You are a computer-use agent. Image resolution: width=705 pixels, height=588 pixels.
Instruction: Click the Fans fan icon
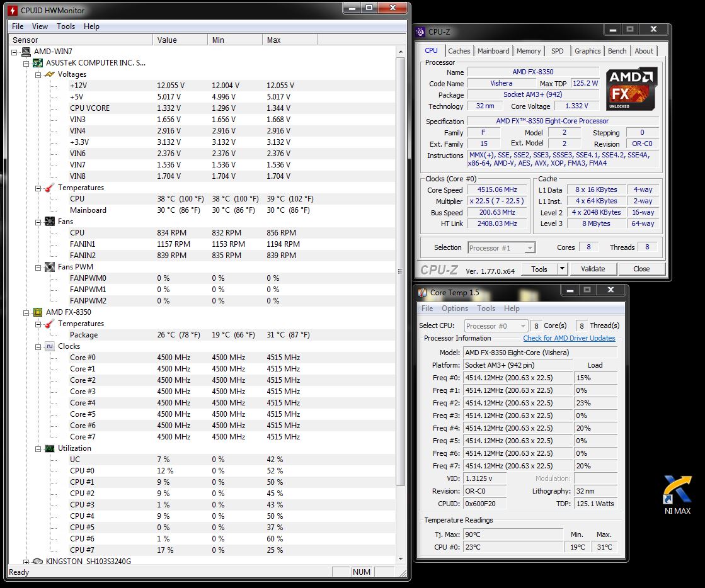(50, 222)
